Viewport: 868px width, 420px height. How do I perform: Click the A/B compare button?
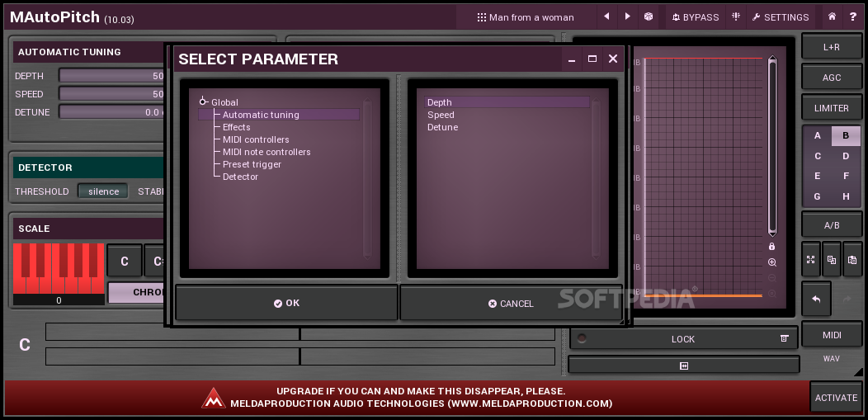pos(832,225)
